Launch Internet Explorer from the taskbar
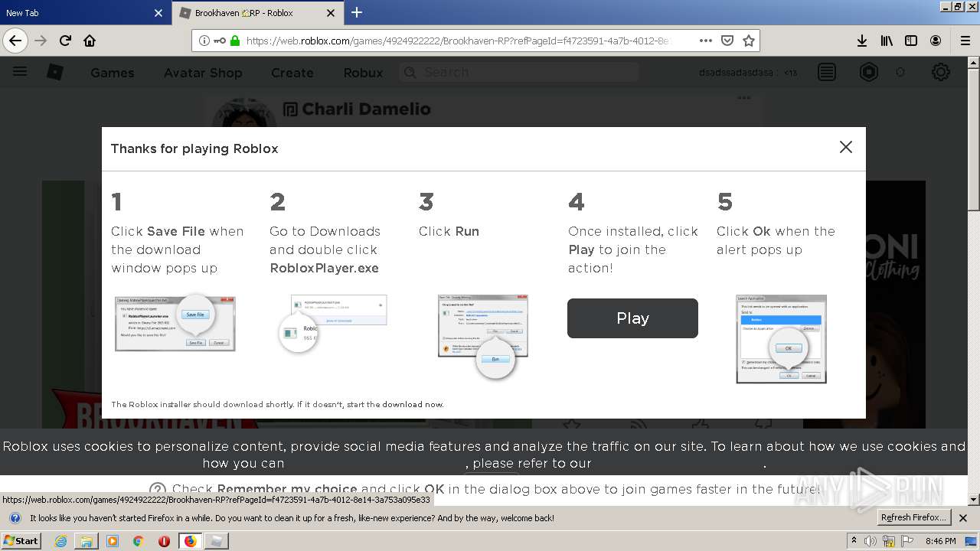This screenshot has width=980, height=551. [x=61, y=541]
